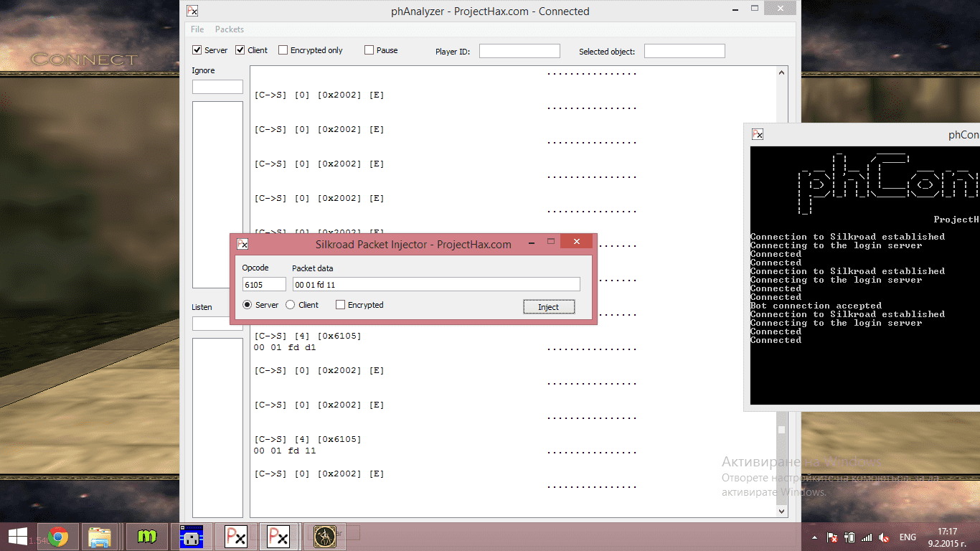The width and height of the screenshot is (980, 551).
Task: Click the 'Listen' label in phAnalyzer
Action: [202, 307]
